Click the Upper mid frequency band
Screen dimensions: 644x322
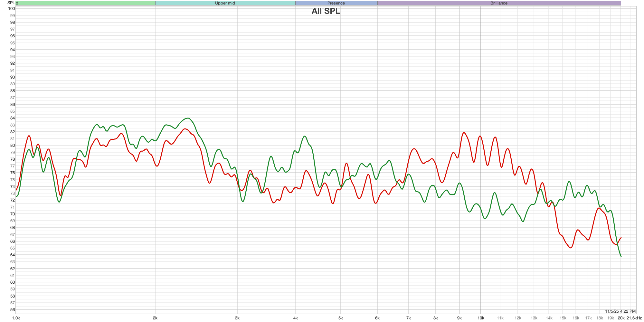[x=225, y=3]
